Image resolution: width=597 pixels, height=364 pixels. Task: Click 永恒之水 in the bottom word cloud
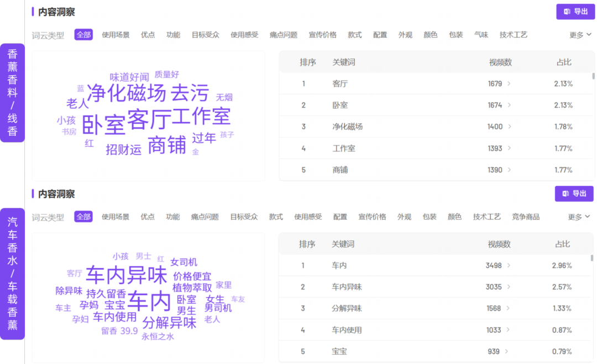[158, 336]
